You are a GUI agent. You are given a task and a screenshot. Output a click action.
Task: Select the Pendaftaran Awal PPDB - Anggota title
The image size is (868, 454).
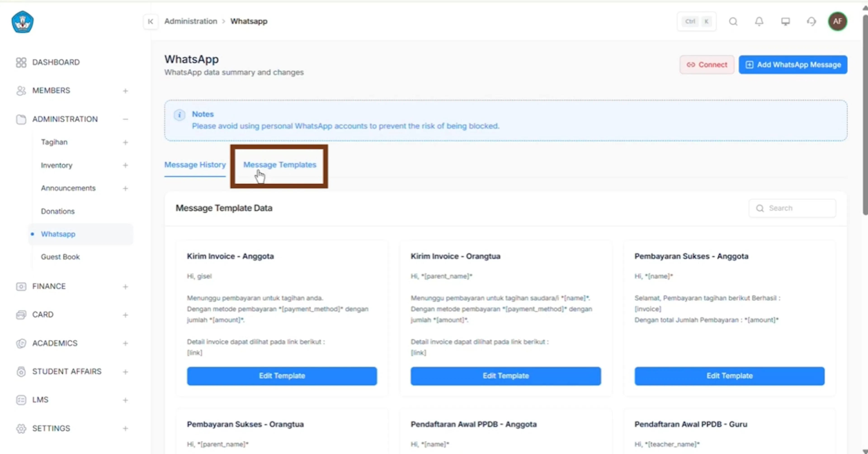click(x=473, y=424)
